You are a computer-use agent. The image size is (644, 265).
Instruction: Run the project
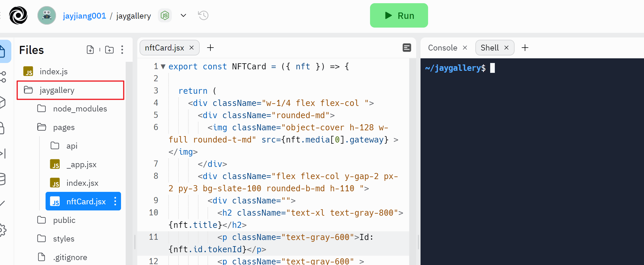(x=399, y=15)
